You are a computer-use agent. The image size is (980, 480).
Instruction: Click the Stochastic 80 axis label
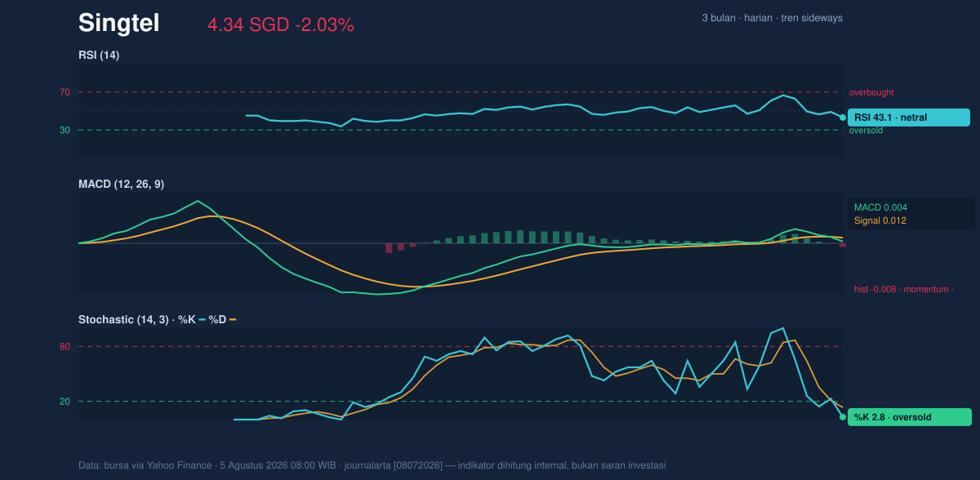pos(65,347)
